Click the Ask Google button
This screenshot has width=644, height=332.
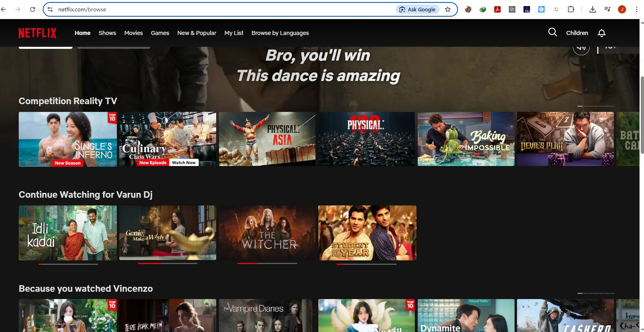[418, 9]
